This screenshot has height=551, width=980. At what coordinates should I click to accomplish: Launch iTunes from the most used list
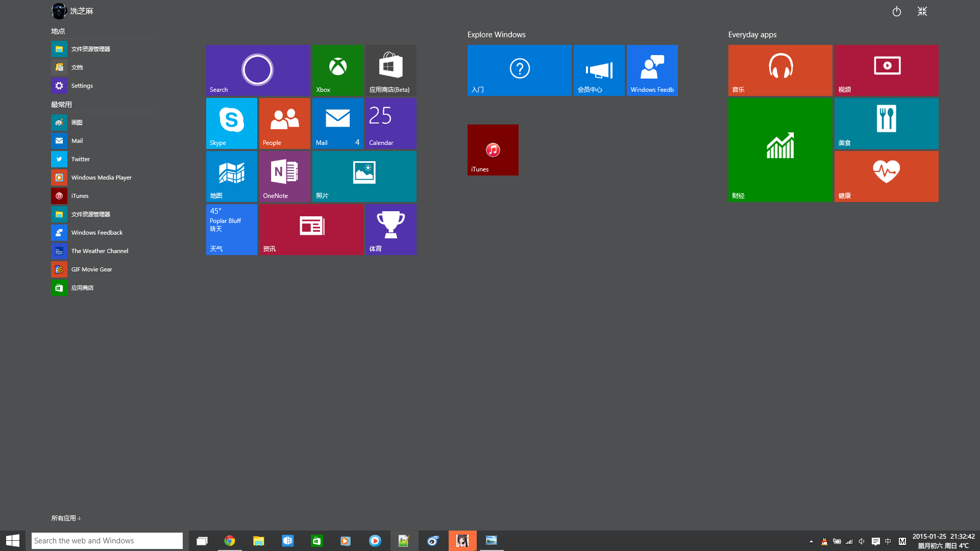click(103, 196)
